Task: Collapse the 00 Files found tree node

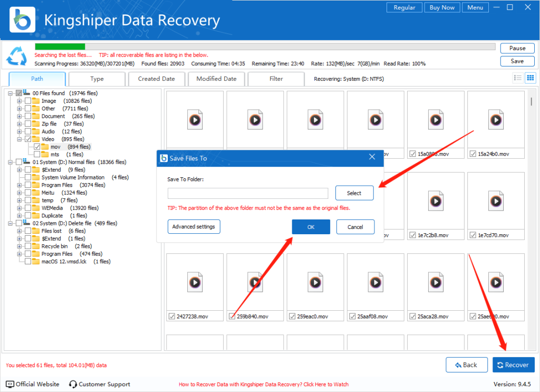Action: [x=11, y=93]
